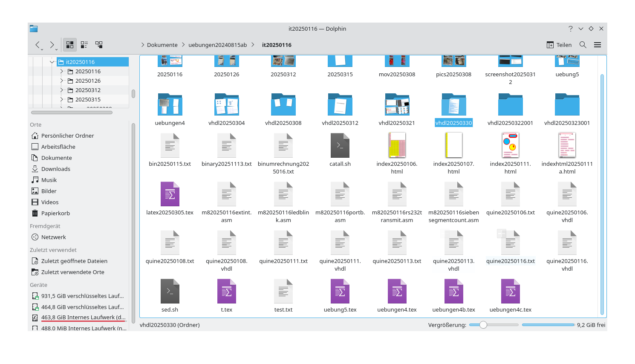The image size is (635, 364).
Task: Adjust the Vergrößerung zoom slider
Action: pyautogui.click(x=483, y=325)
